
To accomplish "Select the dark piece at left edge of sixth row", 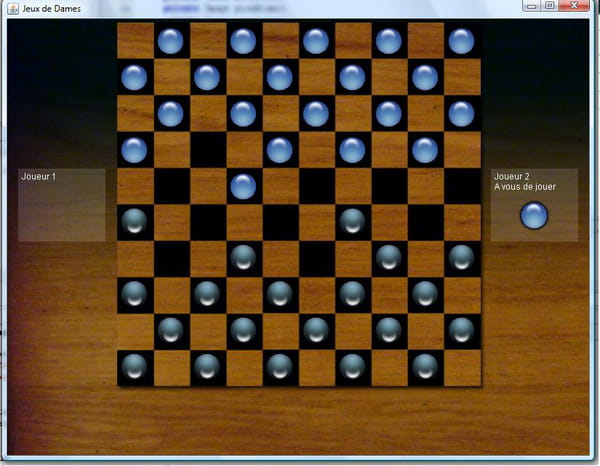I will coord(134,221).
